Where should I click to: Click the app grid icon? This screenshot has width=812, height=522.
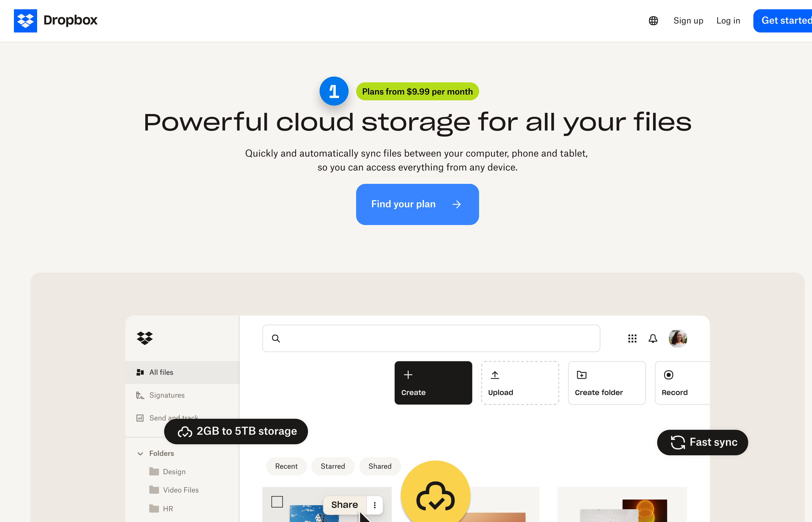tap(632, 338)
